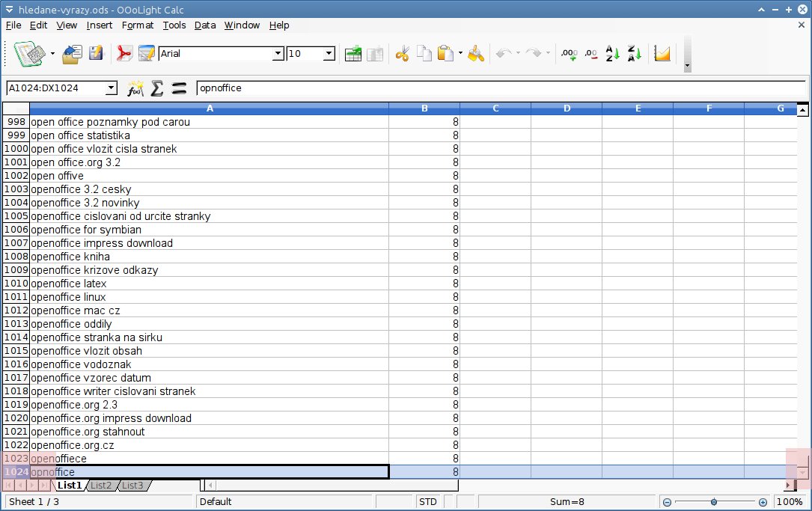
Task: Cut selection with the scissors icon
Action: [x=402, y=54]
